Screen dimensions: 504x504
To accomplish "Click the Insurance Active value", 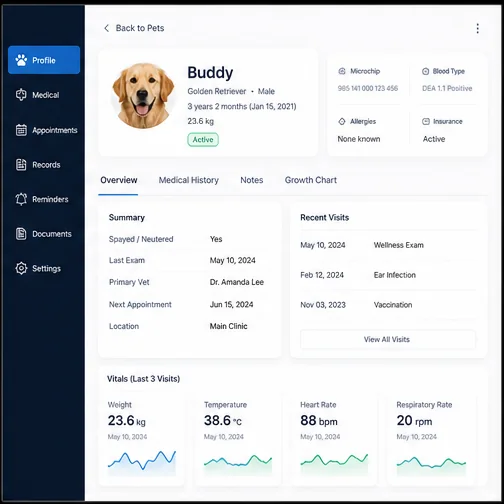I will coord(434,139).
